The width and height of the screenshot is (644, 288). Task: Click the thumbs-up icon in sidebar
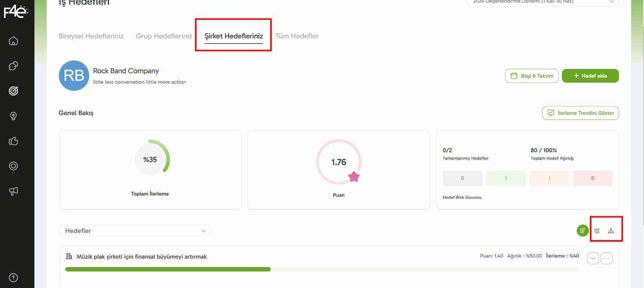coord(13,141)
